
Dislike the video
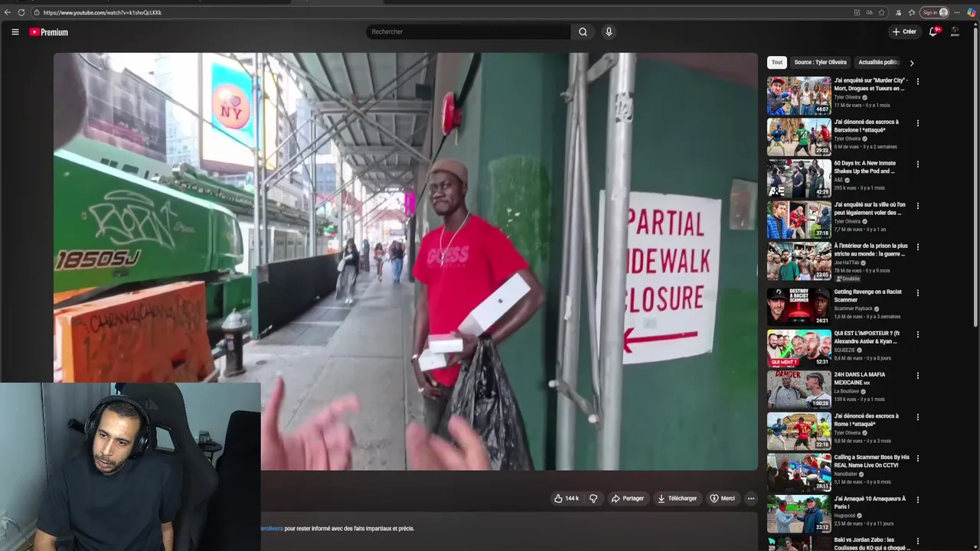[593, 498]
